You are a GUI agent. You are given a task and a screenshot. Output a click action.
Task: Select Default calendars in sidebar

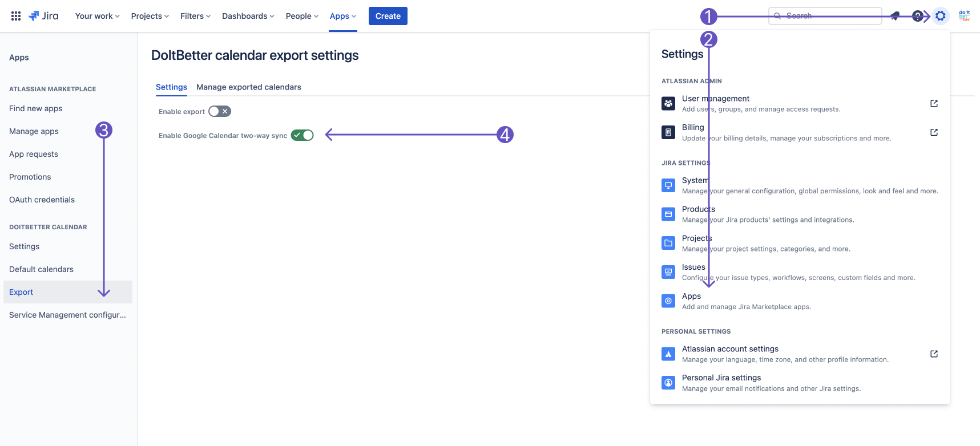tap(41, 269)
